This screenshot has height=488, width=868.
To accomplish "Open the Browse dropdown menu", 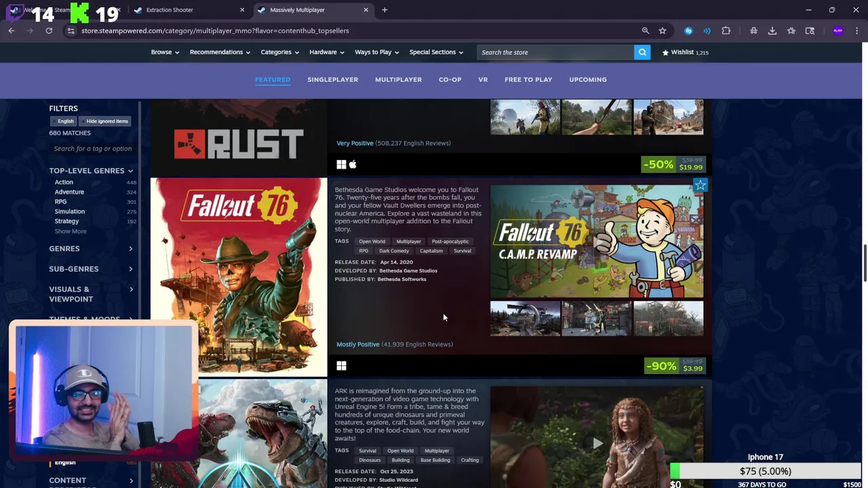I will tap(165, 52).
